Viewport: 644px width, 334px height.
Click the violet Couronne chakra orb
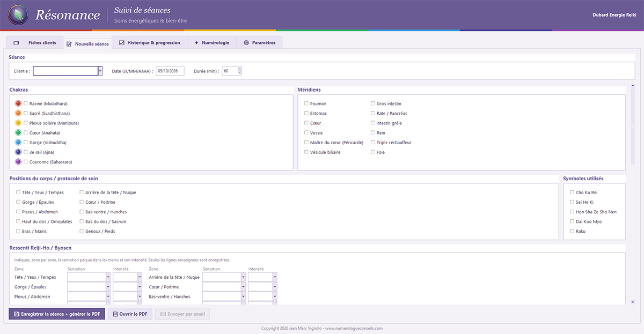click(18, 161)
